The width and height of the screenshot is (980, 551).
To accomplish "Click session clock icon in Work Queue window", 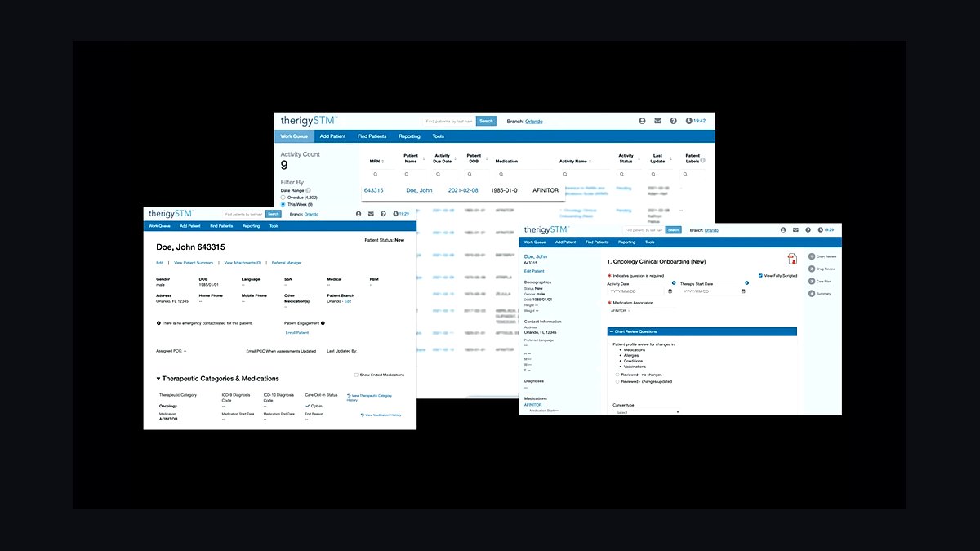I will (x=689, y=121).
